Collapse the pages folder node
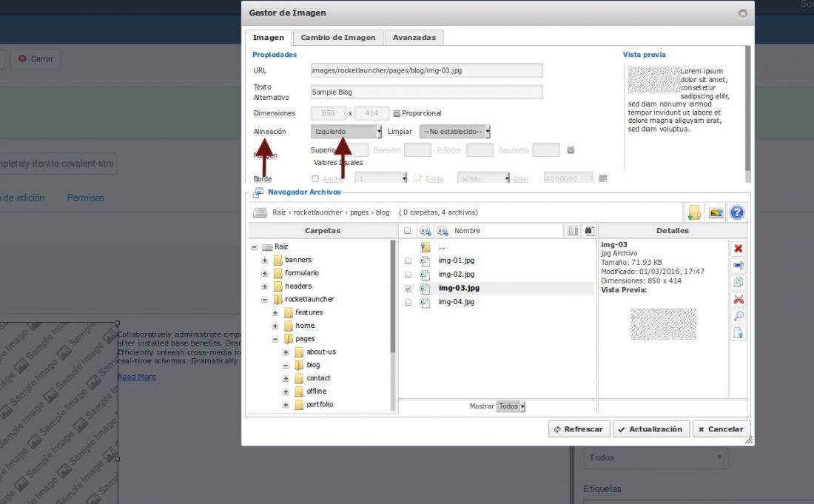Viewport: 814px width, 504px height. click(275, 339)
